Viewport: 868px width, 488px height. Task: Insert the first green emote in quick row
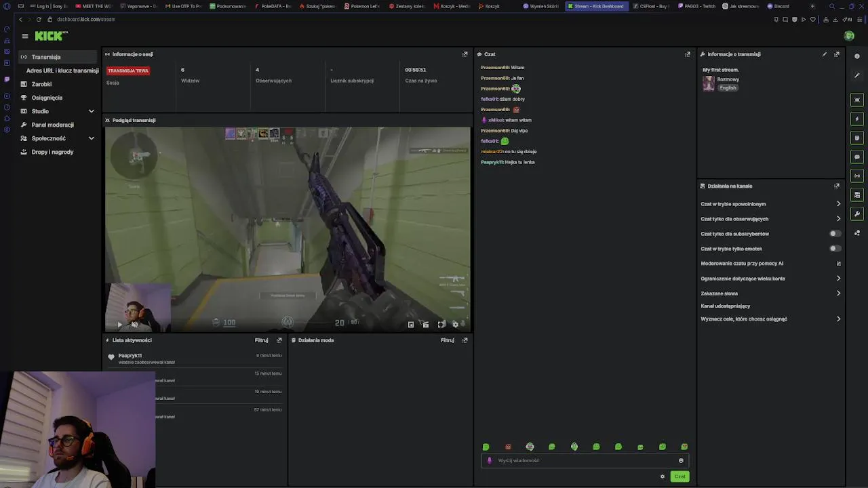(486, 447)
